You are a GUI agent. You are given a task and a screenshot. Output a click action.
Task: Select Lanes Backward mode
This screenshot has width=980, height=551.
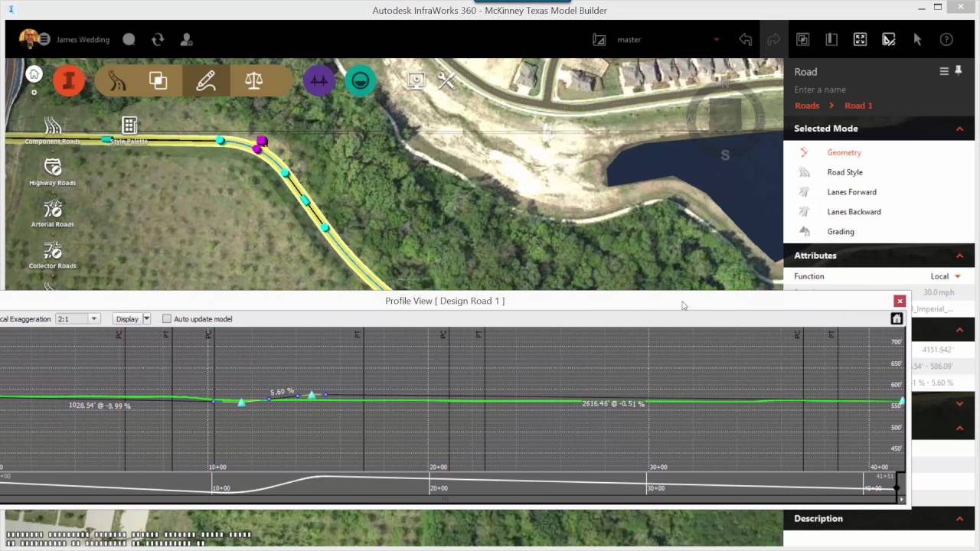854,212
